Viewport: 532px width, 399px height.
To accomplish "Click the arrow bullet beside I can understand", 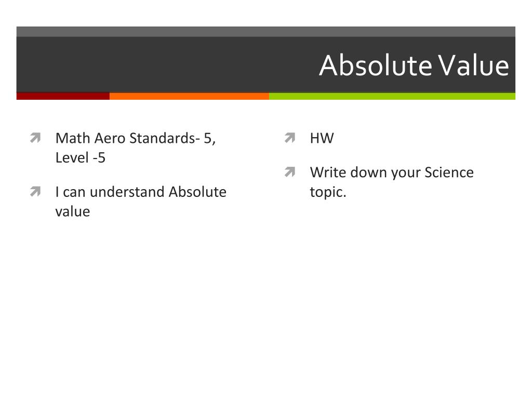I will (35, 191).
